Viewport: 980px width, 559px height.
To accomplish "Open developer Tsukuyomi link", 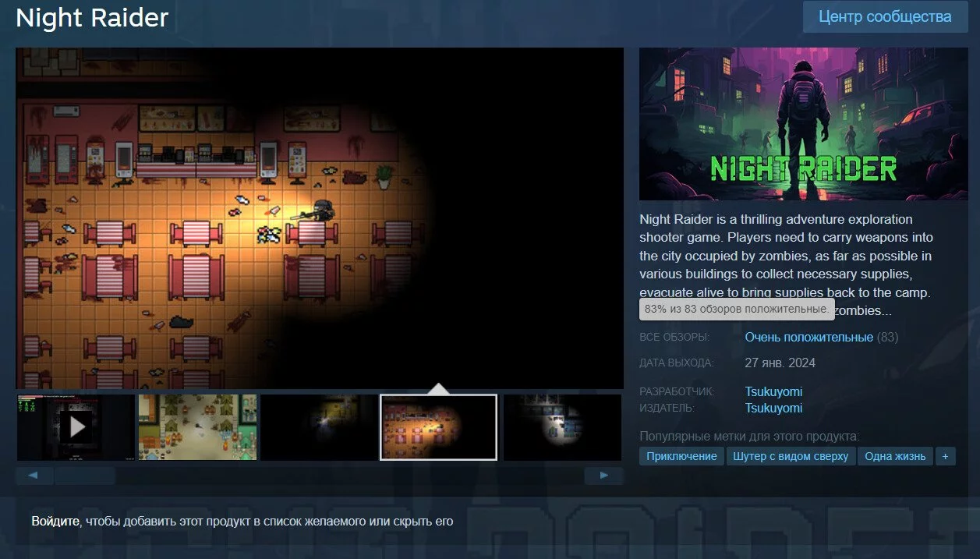I will click(x=773, y=391).
